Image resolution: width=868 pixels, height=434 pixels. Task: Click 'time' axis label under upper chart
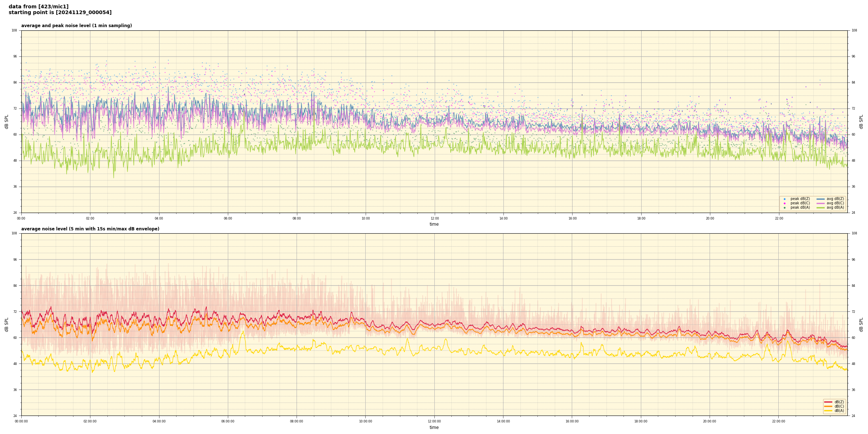tap(434, 224)
